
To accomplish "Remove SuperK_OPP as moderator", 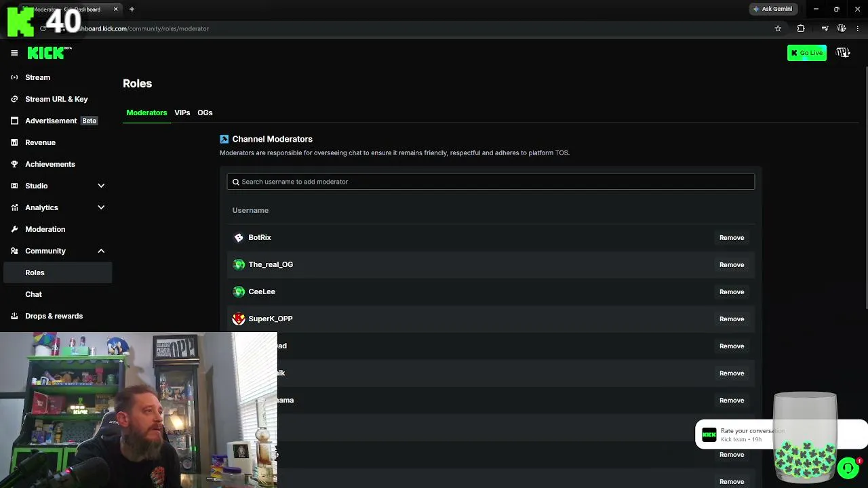I will 732,319.
